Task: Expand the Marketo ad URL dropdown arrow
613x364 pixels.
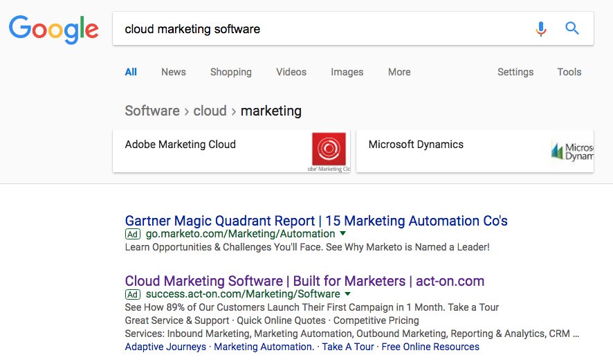Action: coord(343,234)
